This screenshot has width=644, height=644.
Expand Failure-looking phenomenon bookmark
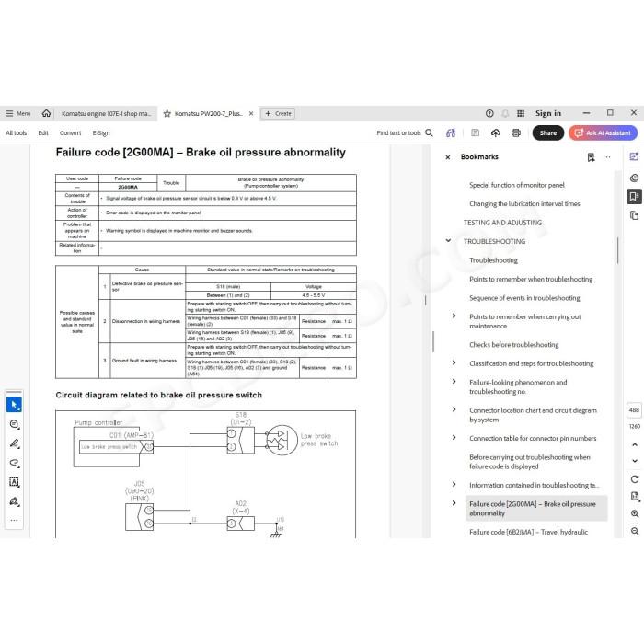click(454, 382)
